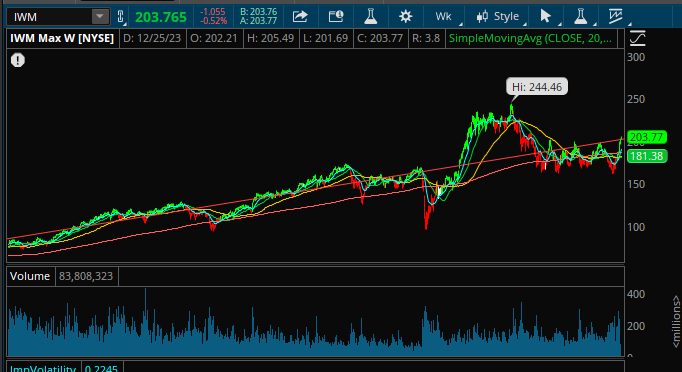Click the close value C: 203.77
Image resolution: width=682 pixels, height=372 pixels.
[x=380, y=38]
